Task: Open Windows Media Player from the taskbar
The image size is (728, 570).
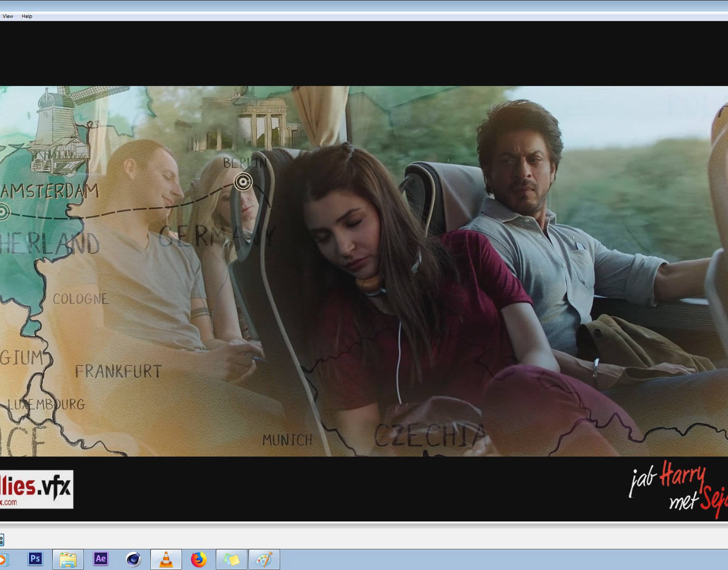Action: (3, 559)
